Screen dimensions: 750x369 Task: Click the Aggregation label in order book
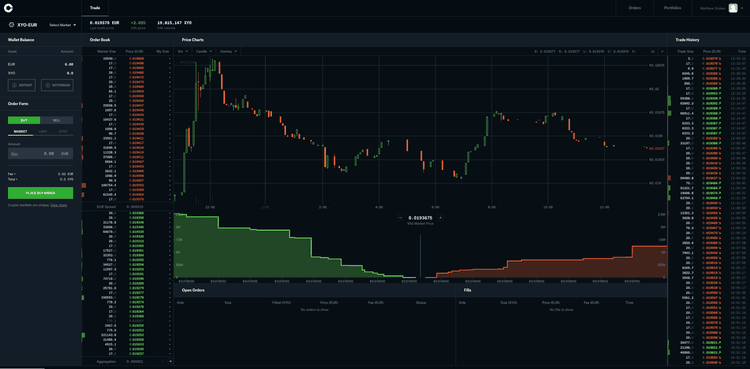106,361
